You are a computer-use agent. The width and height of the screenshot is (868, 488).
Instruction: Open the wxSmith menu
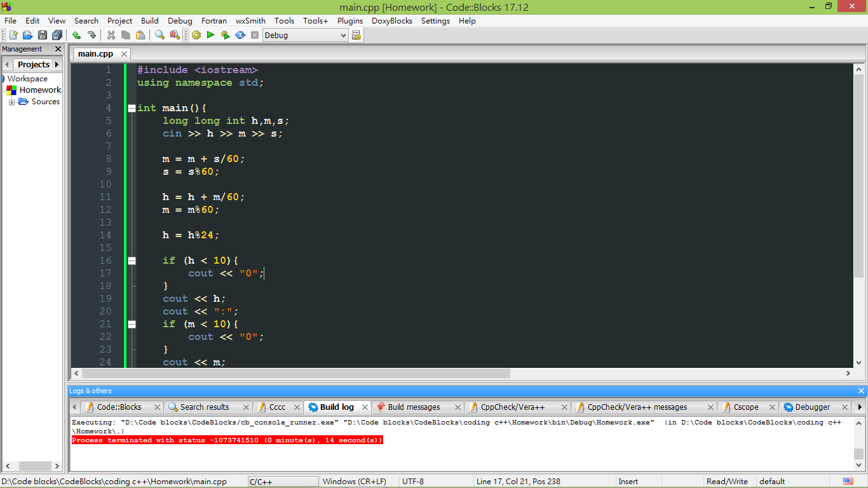pyautogui.click(x=250, y=20)
